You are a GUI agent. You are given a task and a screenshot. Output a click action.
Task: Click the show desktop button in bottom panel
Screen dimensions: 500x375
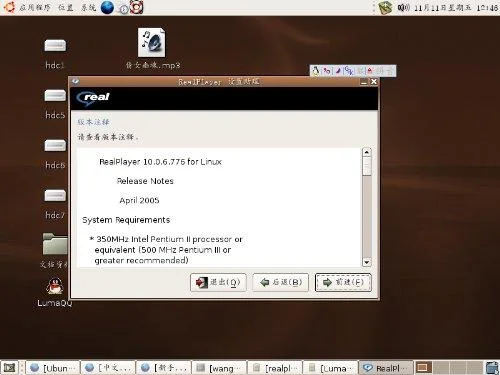coord(9,368)
